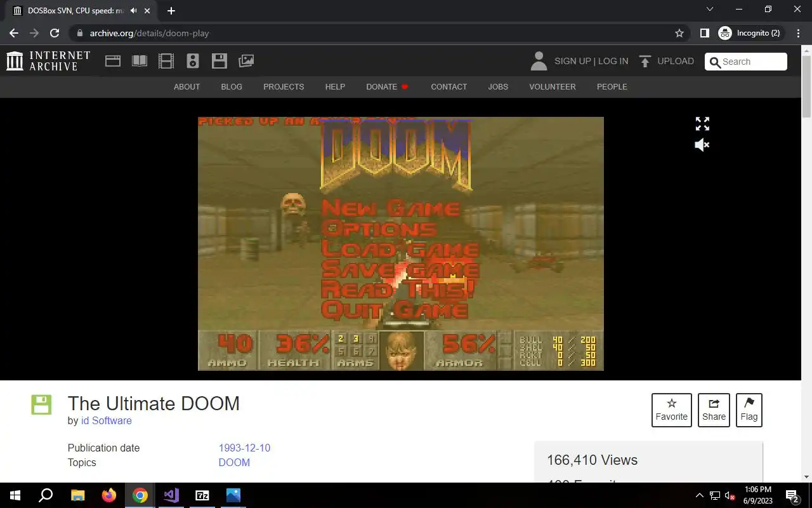Image resolution: width=812 pixels, height=508 pixels.
Task: Click the address bar URL
Action: (x=149, y=33)
